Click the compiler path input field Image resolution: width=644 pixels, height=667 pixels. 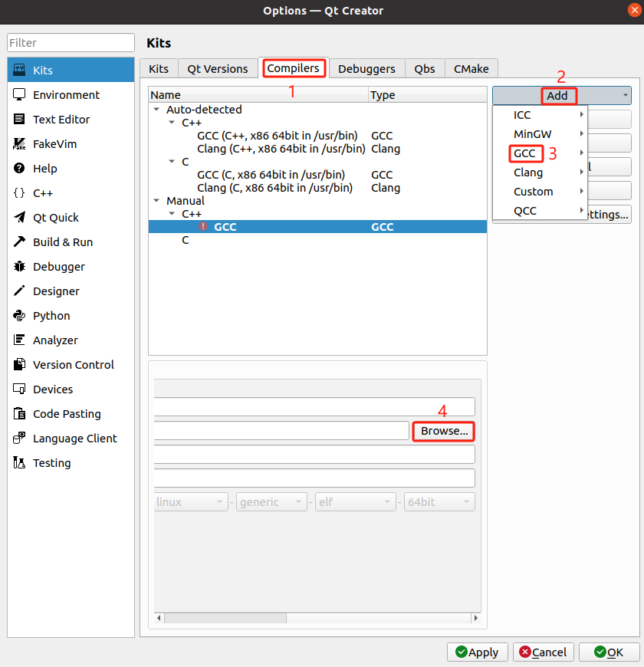point(281,431)
